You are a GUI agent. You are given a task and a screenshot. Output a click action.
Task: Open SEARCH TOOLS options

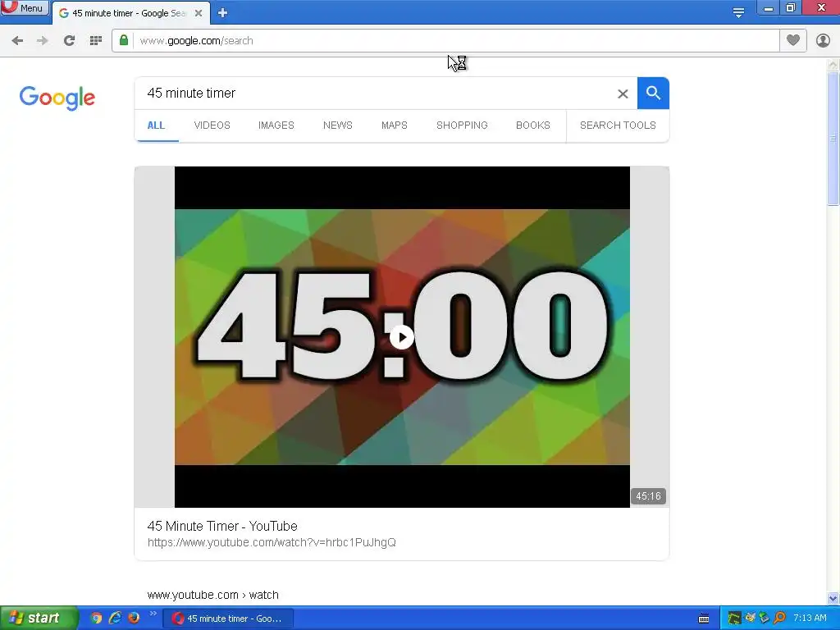pos(618,126)
